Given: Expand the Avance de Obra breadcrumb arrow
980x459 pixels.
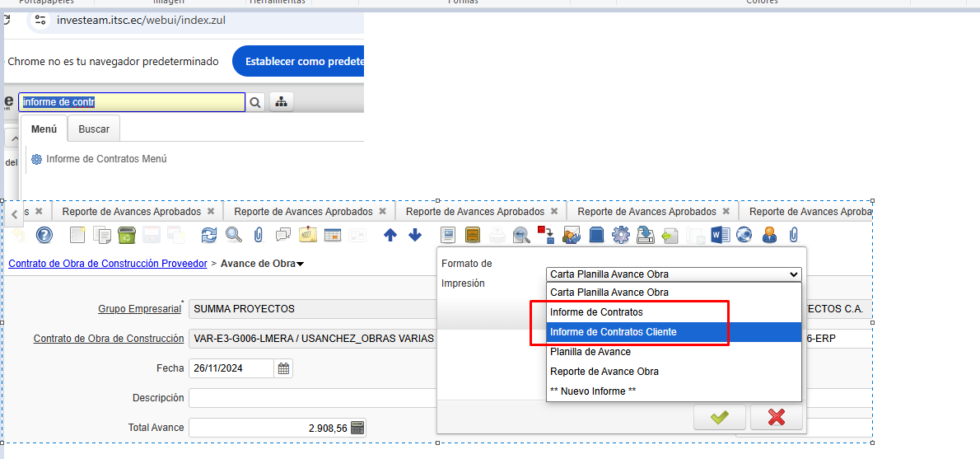Looking at the screenshot, I should pos(300,264).
